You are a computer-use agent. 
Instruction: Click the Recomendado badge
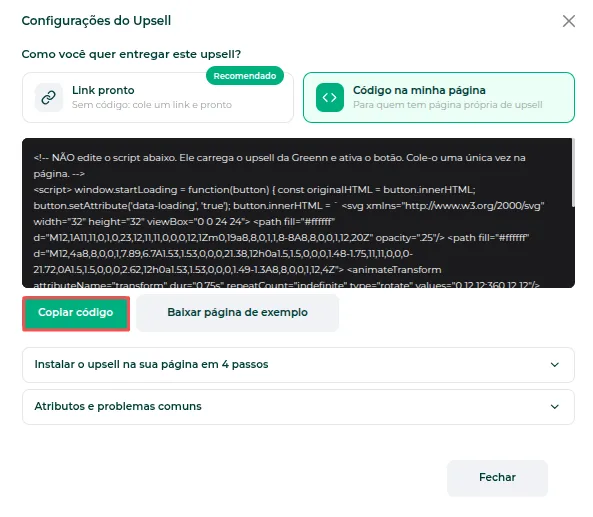(x=245, y=76)
